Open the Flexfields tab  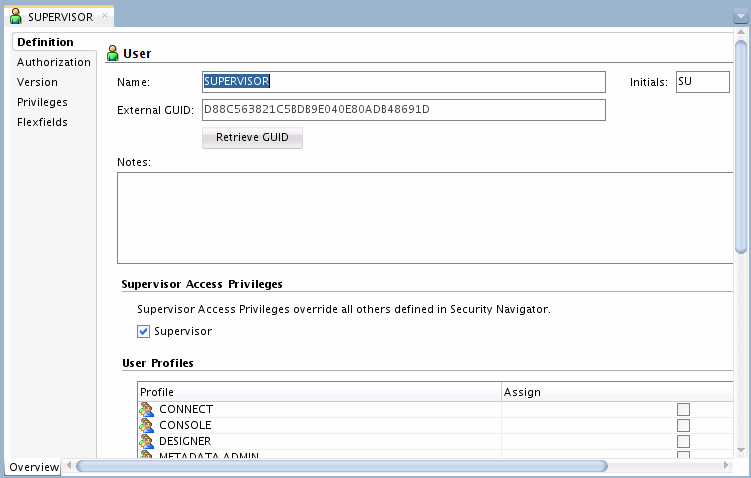42,123
